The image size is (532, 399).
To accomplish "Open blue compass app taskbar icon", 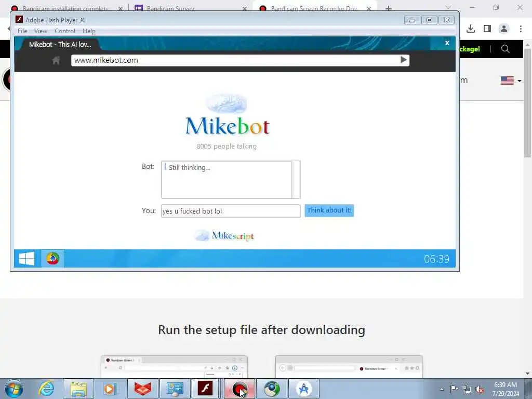I will click(303, 389).
